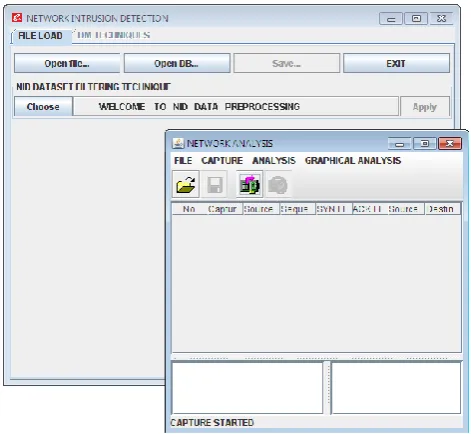Image resolution: width=471 pixels, height=434 pixels.
Task: Click the vertical splitter between bottom panes
Action: (x=327, y=388)
